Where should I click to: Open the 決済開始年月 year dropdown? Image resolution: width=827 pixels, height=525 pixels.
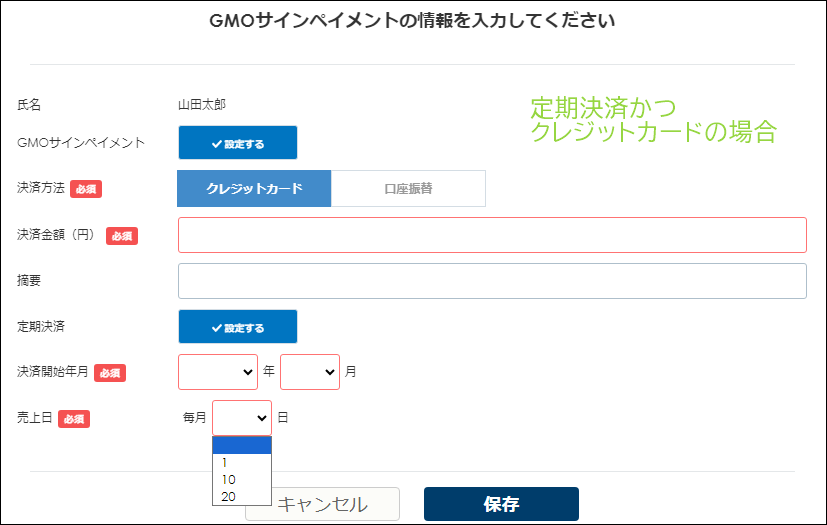click(x=218, y=372)
